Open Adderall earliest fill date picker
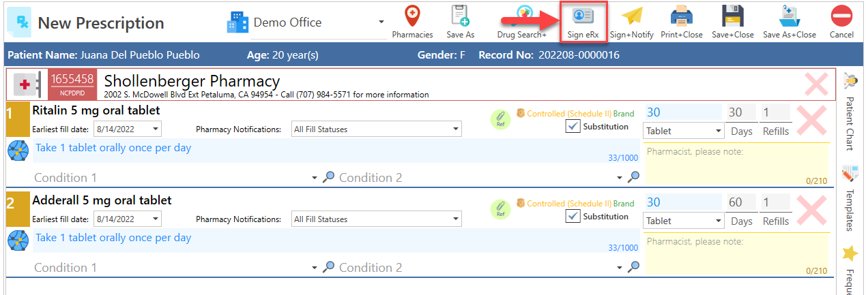This screenshot has height=295, width=868. pos(156,219)
